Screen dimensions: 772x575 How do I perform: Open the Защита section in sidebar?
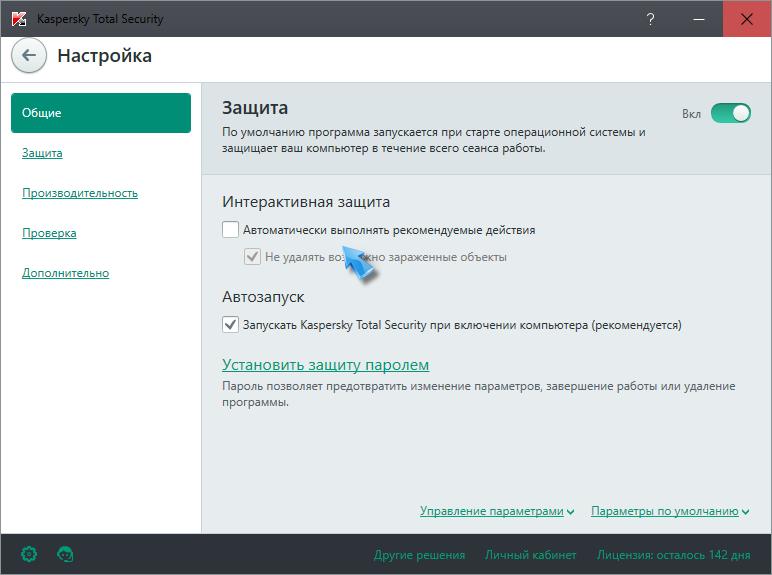coord(42,153)
